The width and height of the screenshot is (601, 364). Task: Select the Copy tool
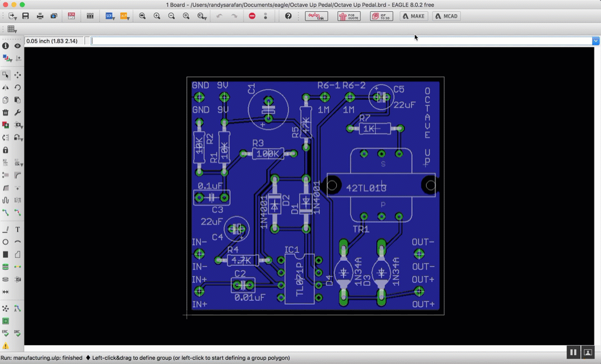coord(5,100)
